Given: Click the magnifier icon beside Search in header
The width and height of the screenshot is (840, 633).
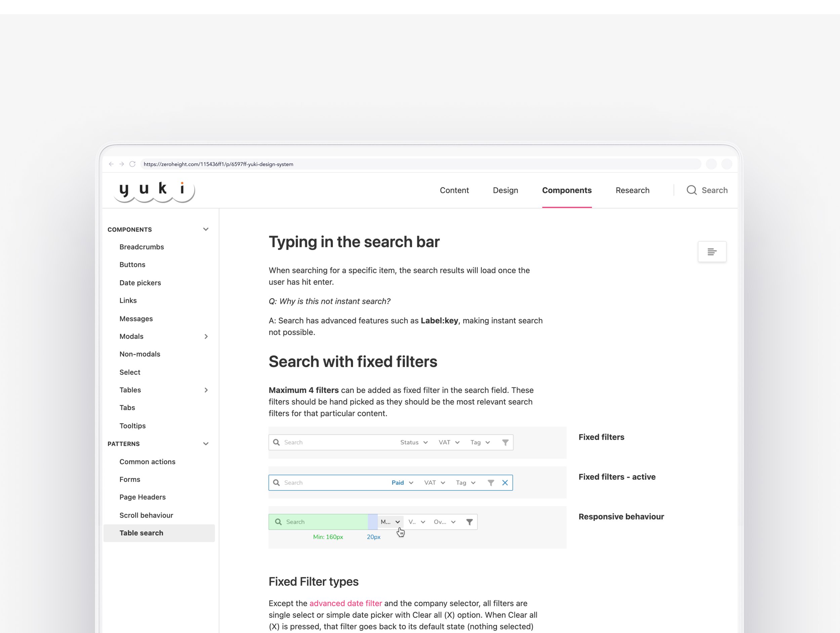Looking at the screenshot, I should (x=691, y=190).
